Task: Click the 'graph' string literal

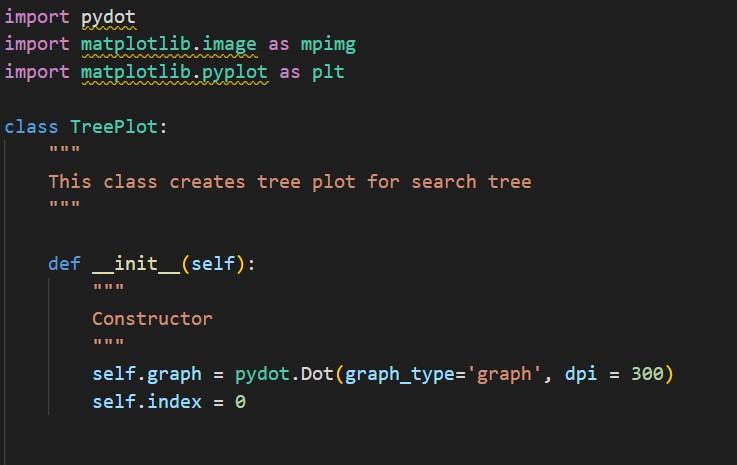Action: point(504,374)
